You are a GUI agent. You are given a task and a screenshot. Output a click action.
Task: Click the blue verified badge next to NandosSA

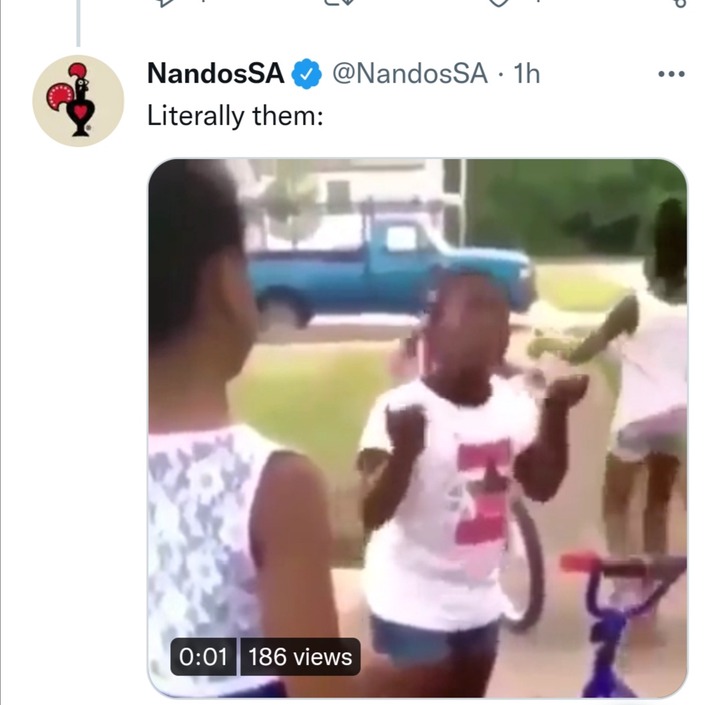click(307, 73)
